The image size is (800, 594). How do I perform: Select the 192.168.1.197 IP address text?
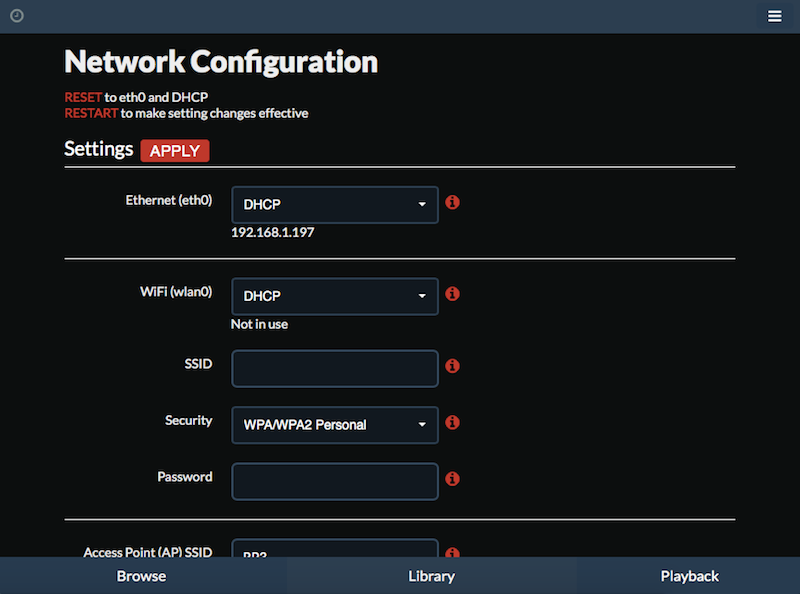(x=272, y=233)
